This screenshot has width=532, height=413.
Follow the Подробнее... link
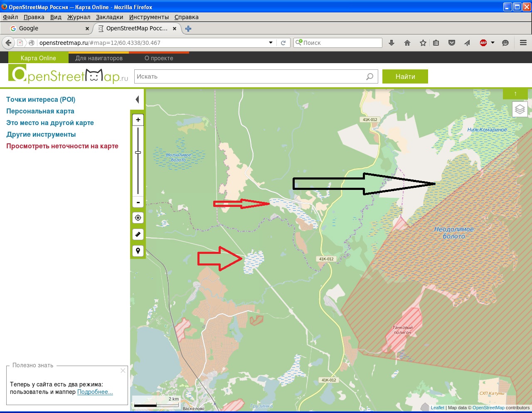pyautogui.click(x=95, y=392)
